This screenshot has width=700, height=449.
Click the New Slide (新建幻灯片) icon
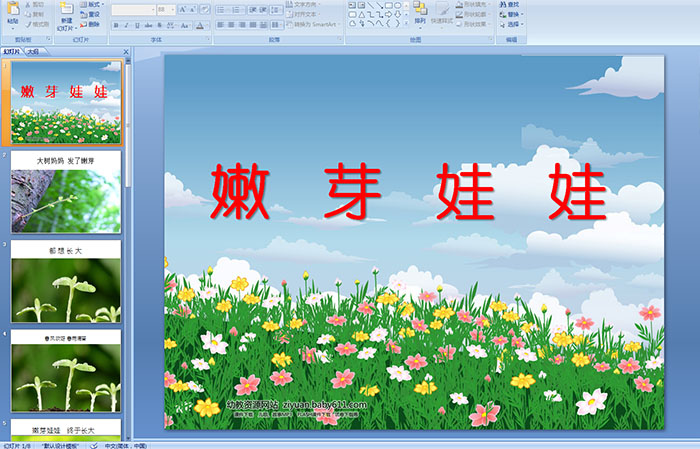tap(67, 8)
